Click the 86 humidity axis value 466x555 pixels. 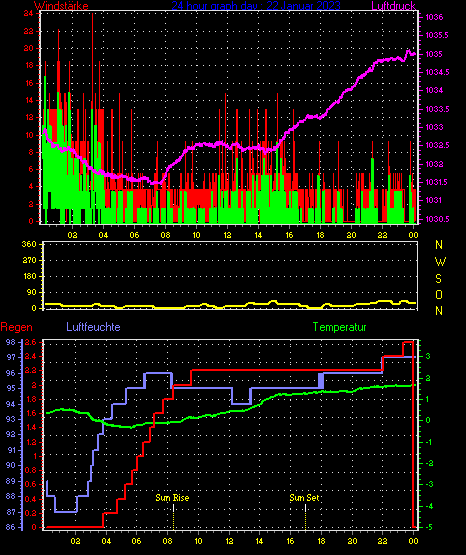pyautogui.click(x=11, y=527)
